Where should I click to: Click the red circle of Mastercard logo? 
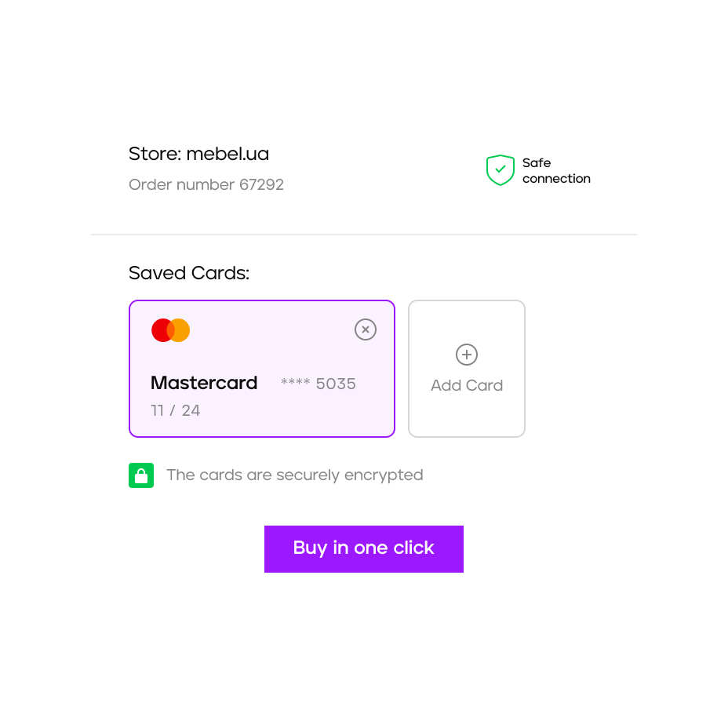(x=159, y=330)
